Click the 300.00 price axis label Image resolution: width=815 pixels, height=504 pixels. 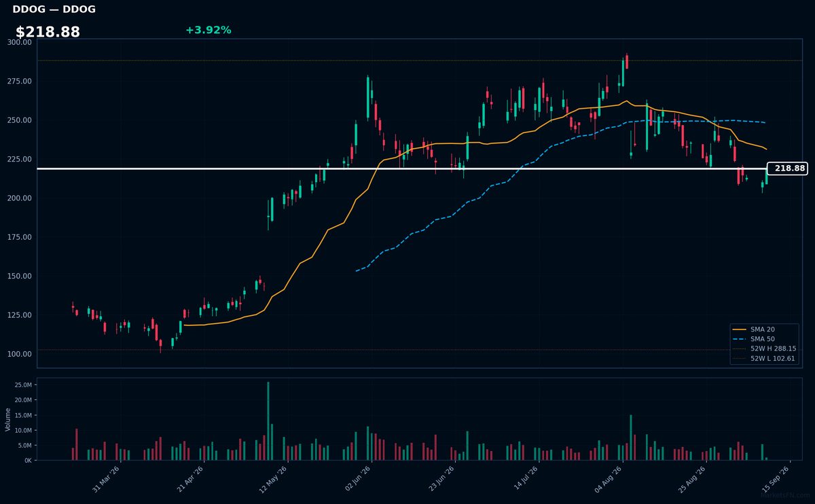click(x=20, y=42)
